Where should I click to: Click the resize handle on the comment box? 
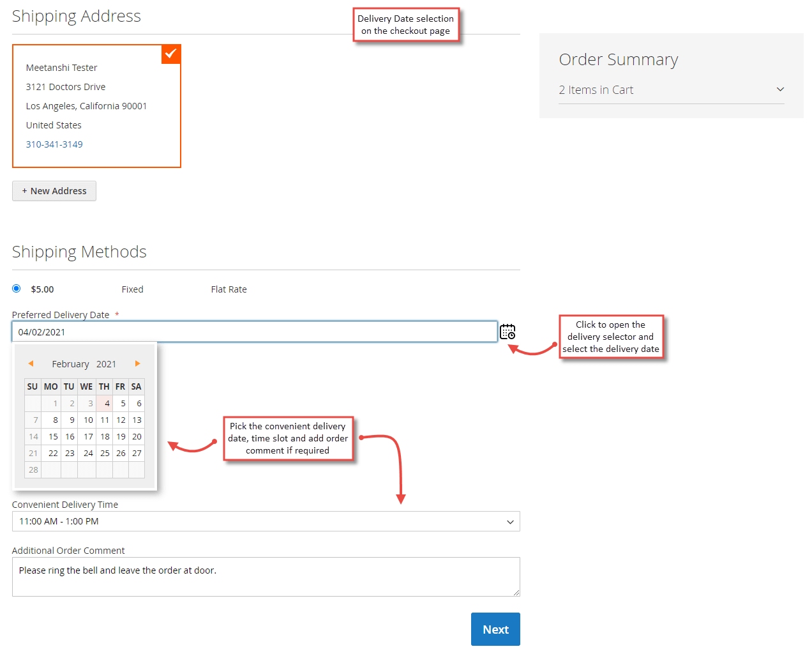[516, 592]
